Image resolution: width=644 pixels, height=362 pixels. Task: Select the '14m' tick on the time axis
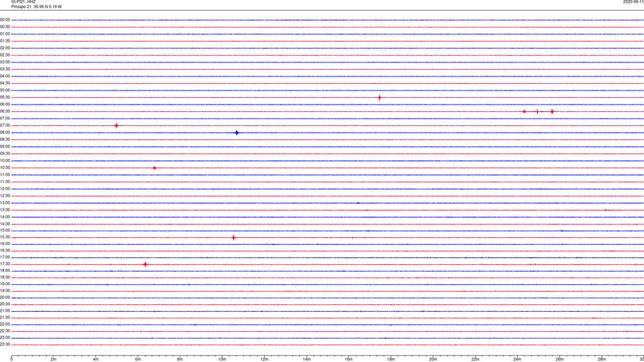307,359
